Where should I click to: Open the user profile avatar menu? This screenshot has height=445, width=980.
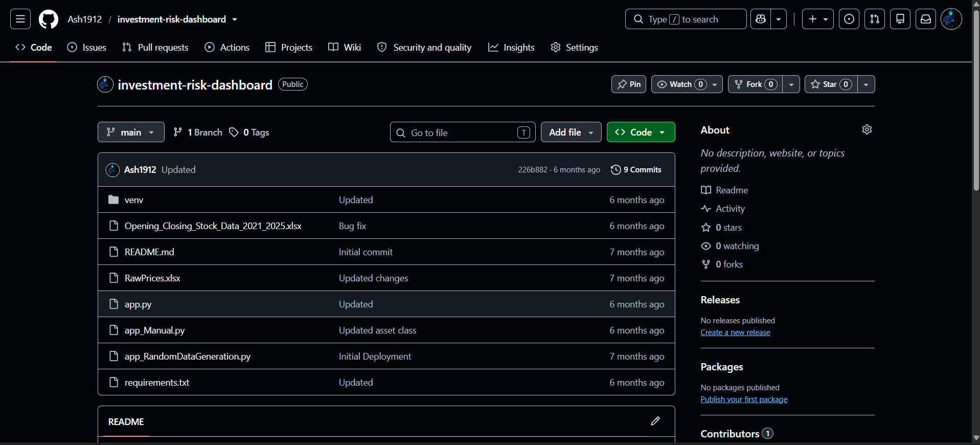pyautogui.click(x=951, y=19)
